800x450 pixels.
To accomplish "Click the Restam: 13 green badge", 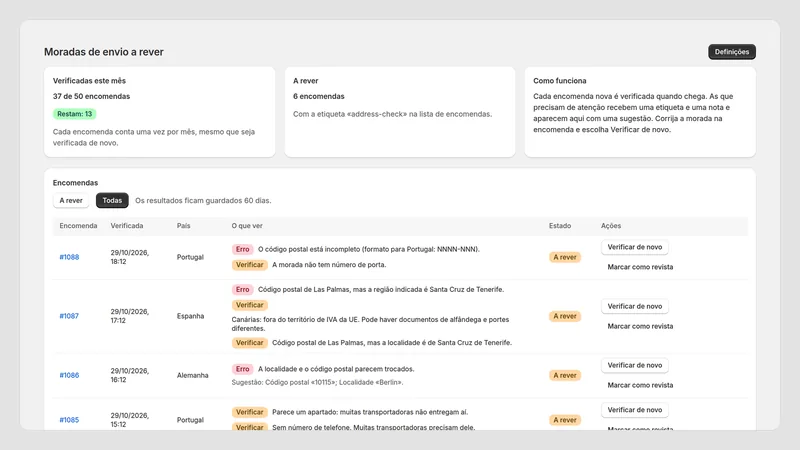I will (x=74, y=114).
